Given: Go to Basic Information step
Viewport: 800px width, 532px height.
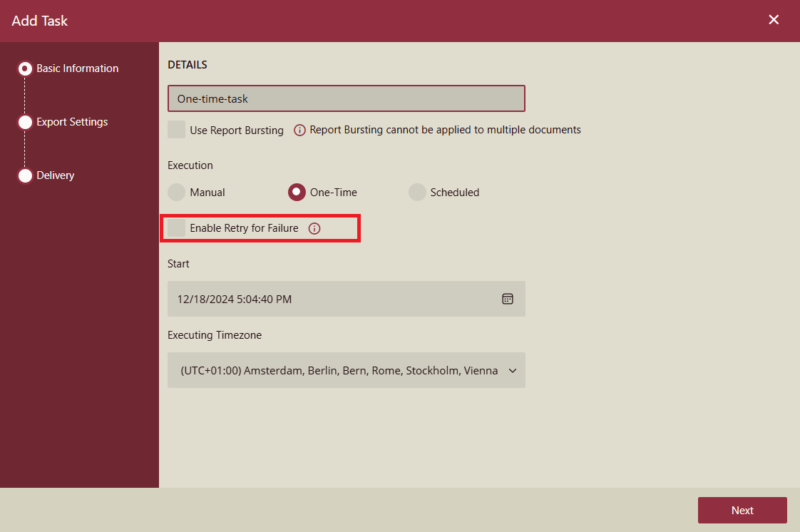Looking at the screenshot, I should 68,68.
